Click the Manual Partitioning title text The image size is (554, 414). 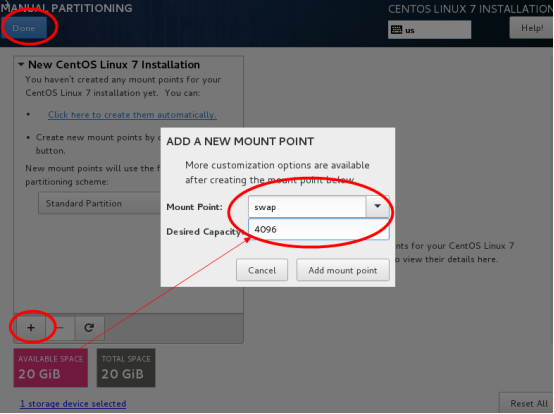click(66, 8)
